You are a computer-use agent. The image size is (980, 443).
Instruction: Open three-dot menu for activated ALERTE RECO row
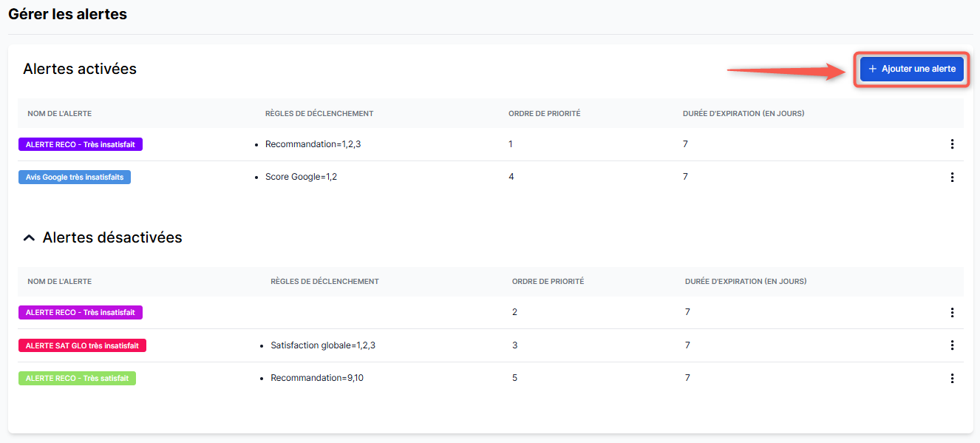[952, 144]
